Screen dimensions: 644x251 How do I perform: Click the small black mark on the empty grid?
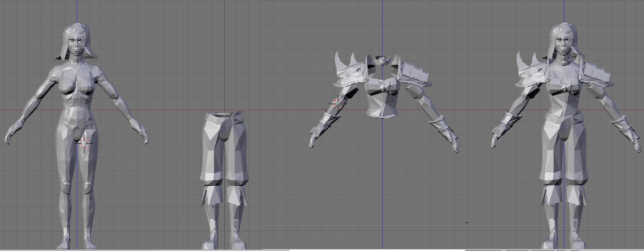pos(466,222)
